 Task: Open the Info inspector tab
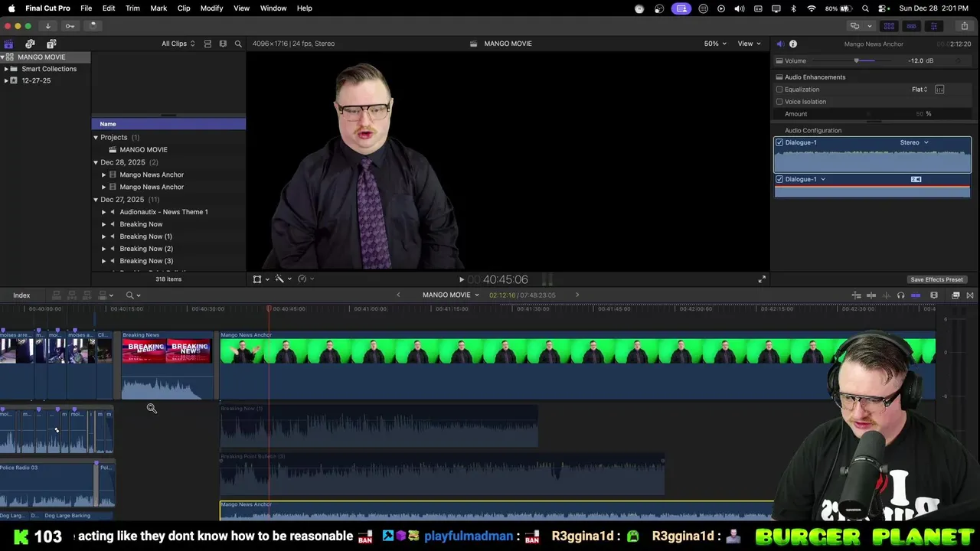pos(793,44)
